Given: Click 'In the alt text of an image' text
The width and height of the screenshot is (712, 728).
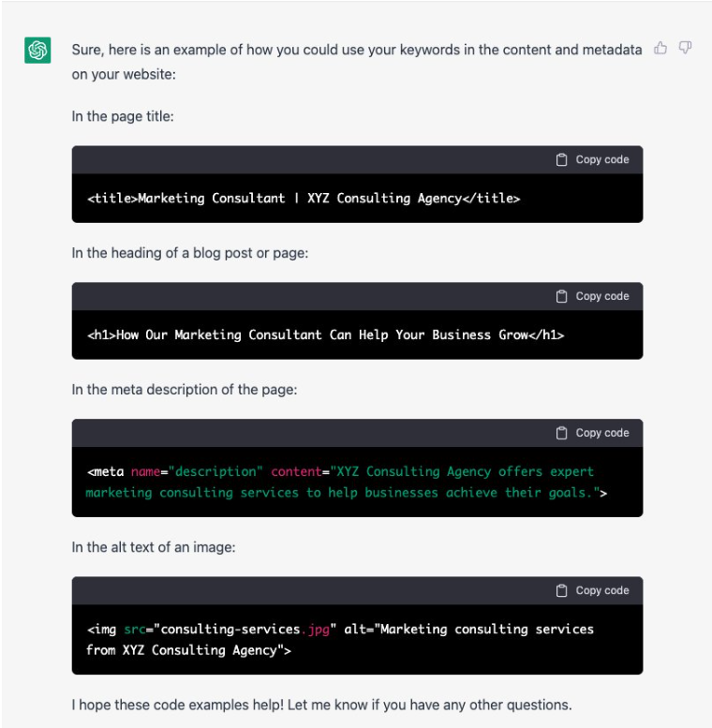Looking at the screenshot, I should coord(154,547).
